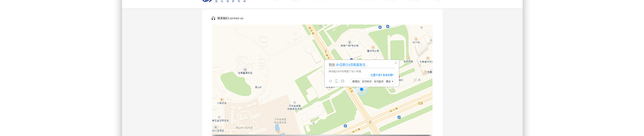The image size is (644, 136).
Task: Click the 设为终点 button
Action: (x=366, y=82)
